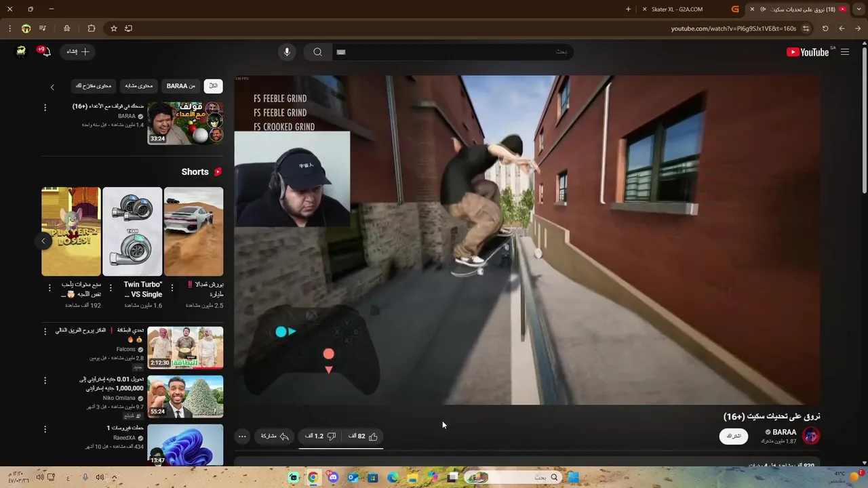Click the Shorts section heading

pyautogui.click(x=195, y=171)
